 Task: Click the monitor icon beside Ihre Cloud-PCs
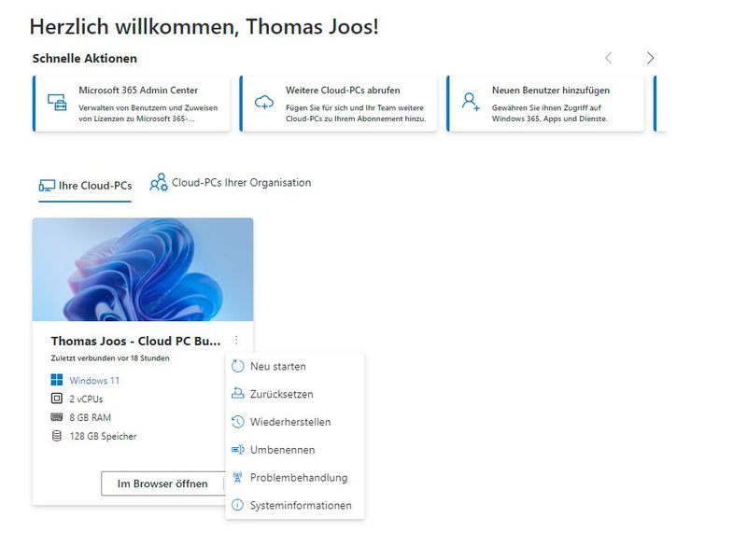[47, 186]
